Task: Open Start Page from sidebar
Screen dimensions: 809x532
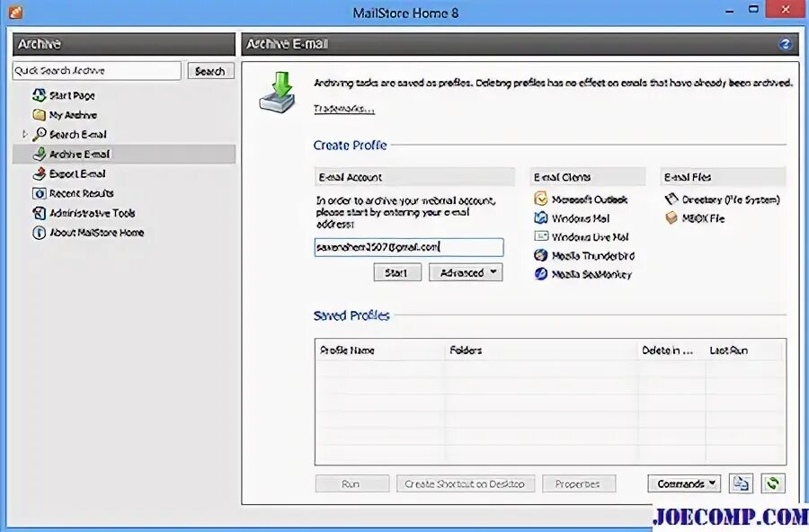Action: point(72,95)
